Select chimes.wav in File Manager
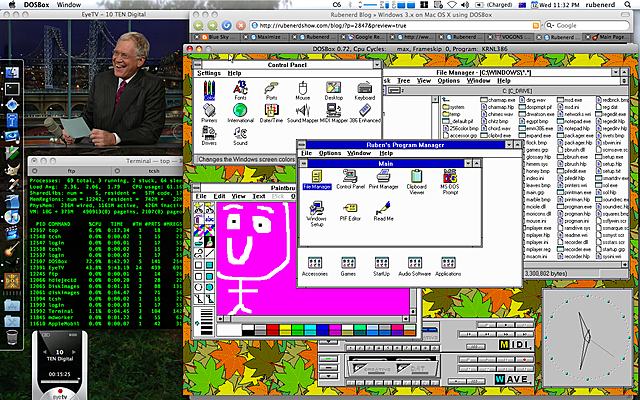The image size is (640, 400). click(x=497, y=114)
